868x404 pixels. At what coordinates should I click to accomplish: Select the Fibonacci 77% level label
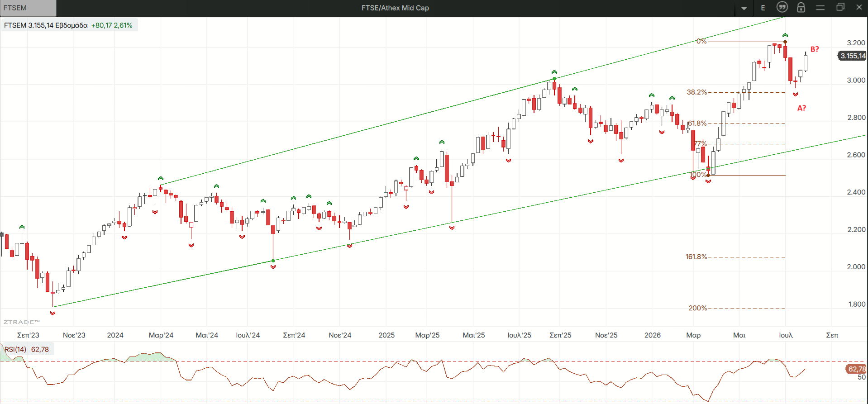click(x=701, y=144)
